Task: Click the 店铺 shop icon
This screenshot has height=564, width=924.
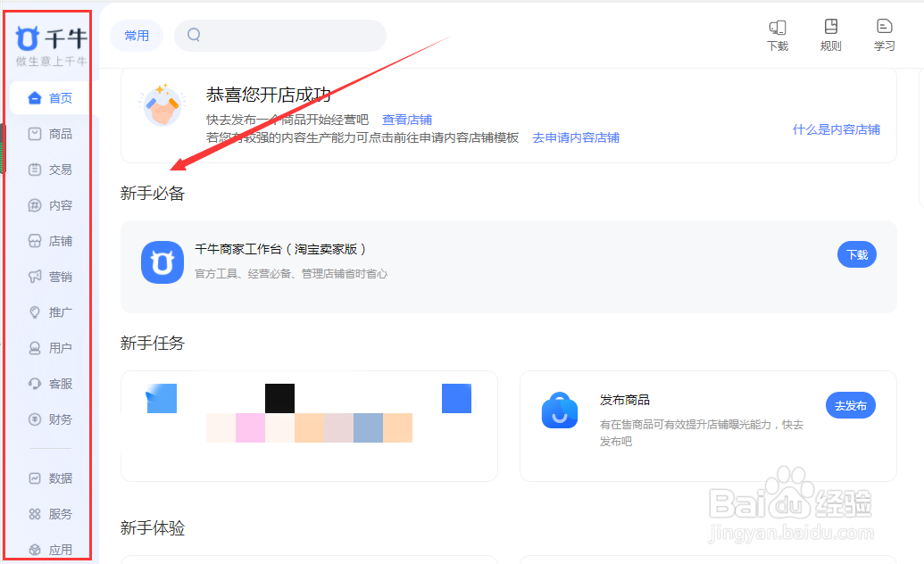Action: 35,241
